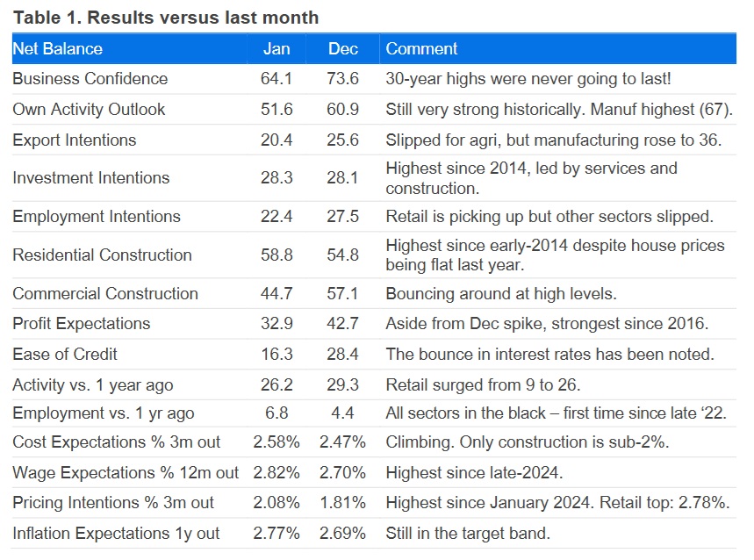Click the 'Dec' column header
Image resolution: width=754 pixels, height=560 pixels.
click(x=342, y=49)
